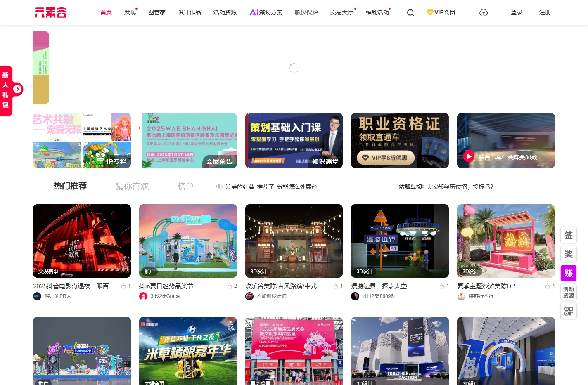The height and width of the screenshot is (385, 588).
Task: Open 欢乐谷美陈 thumbnail
Action: (x=294, y=241)
